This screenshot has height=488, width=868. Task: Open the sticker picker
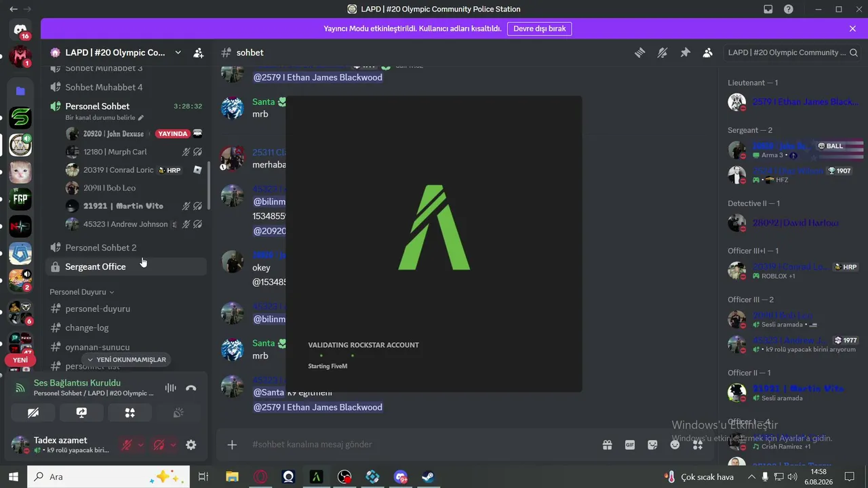tap(652, 445)
